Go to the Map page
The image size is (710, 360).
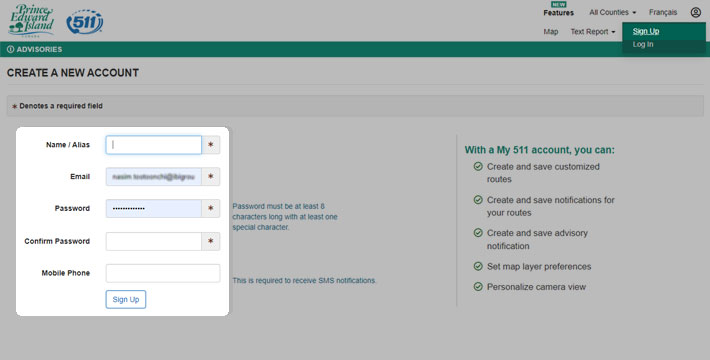pos(551,32)
